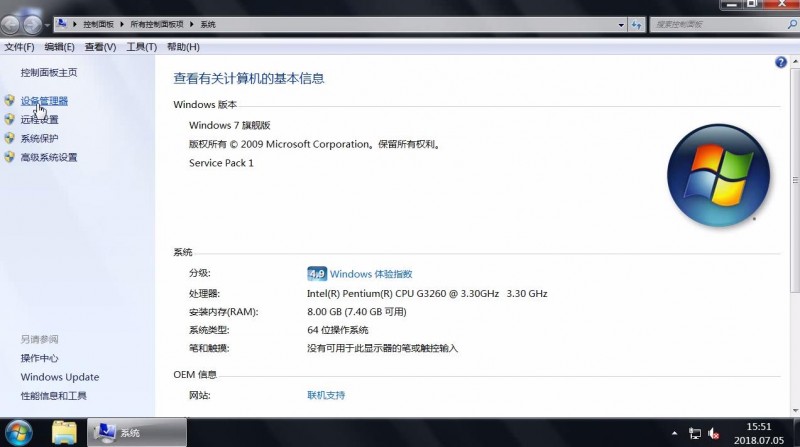Image resolution: width=800 pixels, height=447 pixels.
Task: Open Windows Update link
Action: [60, 377]
